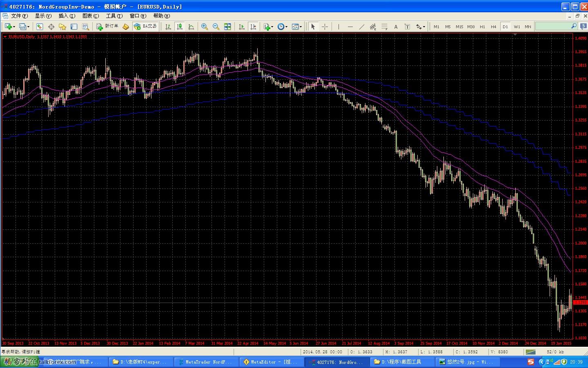Select the text 'A' tool

[x=396, y=27]
